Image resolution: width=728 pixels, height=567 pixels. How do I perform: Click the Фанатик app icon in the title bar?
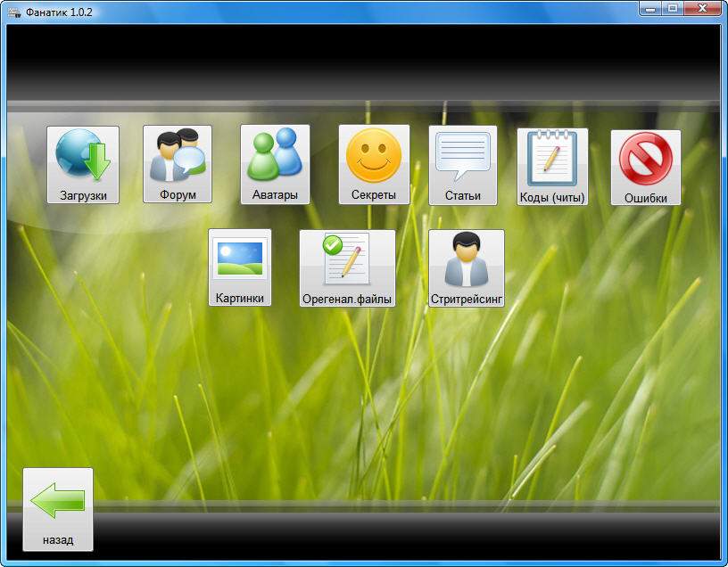[x=14, y=12]
